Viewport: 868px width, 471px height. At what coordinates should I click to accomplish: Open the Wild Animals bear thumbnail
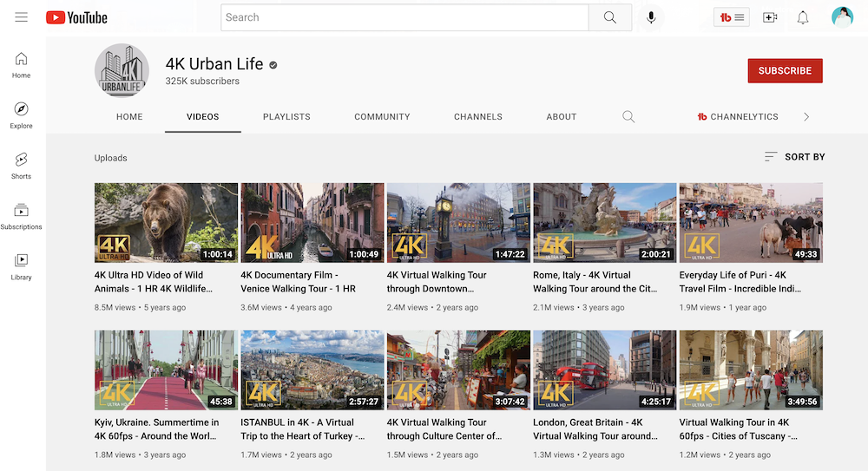(x=166, y=223)
